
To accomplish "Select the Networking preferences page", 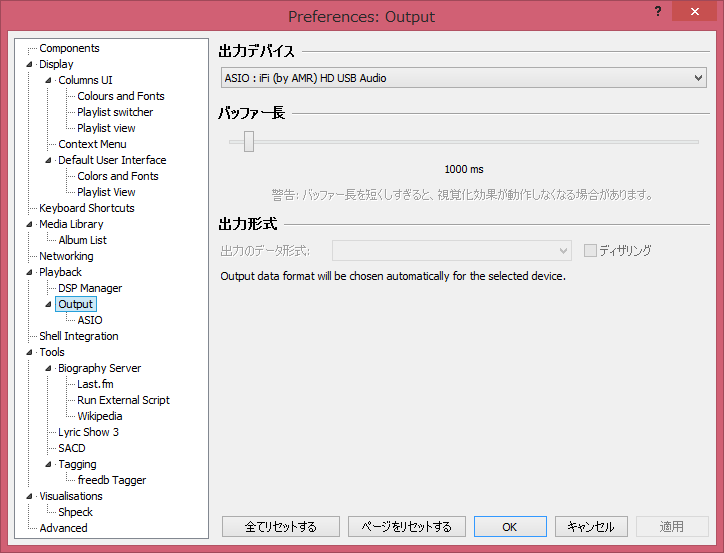I will [66, 256].
